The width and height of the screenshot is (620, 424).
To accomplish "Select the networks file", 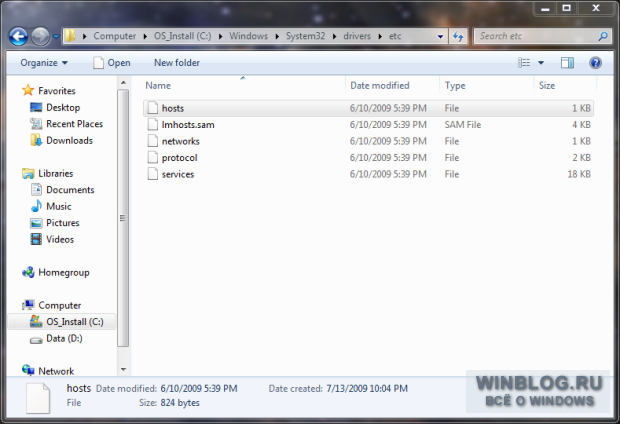I will [368, 141].
